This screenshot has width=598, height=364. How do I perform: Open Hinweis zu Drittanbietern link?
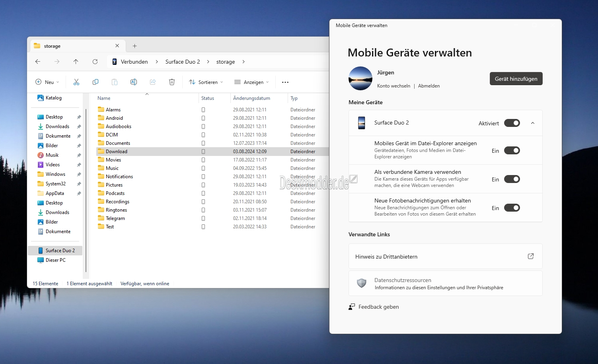[446, 257]
